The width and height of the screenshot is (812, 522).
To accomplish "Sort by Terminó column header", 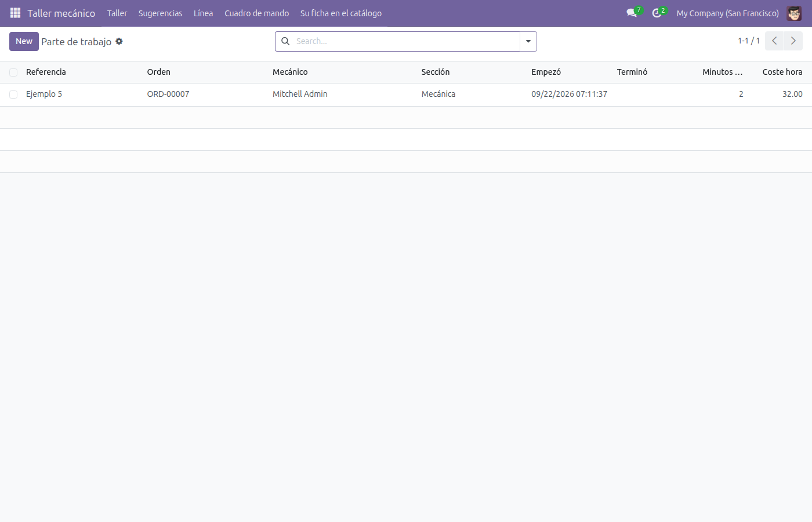I will pos(632,72).
